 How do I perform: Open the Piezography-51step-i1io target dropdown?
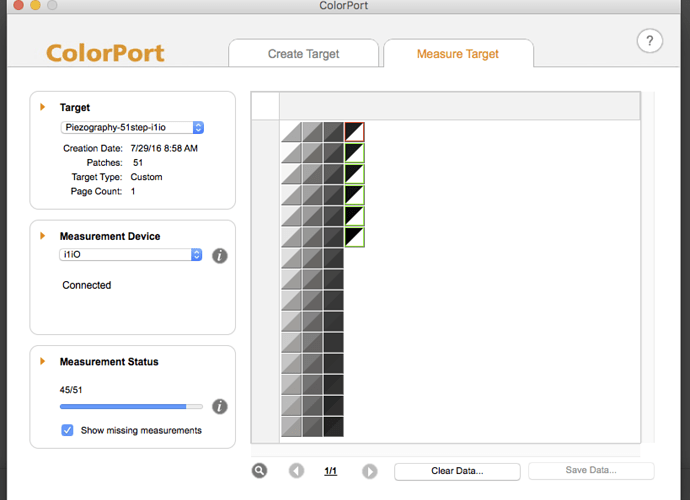[x=133, y=128]
